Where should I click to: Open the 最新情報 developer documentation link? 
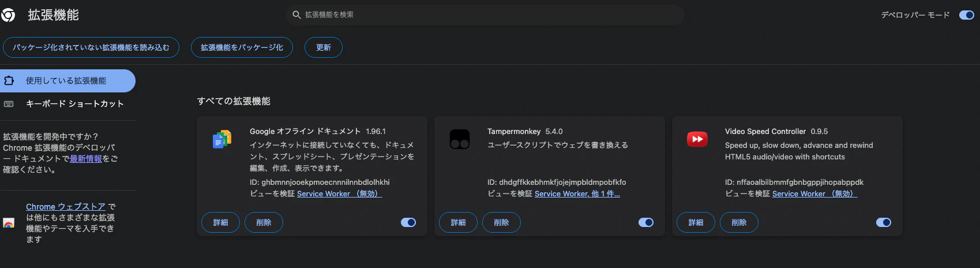tap(86, 159)
